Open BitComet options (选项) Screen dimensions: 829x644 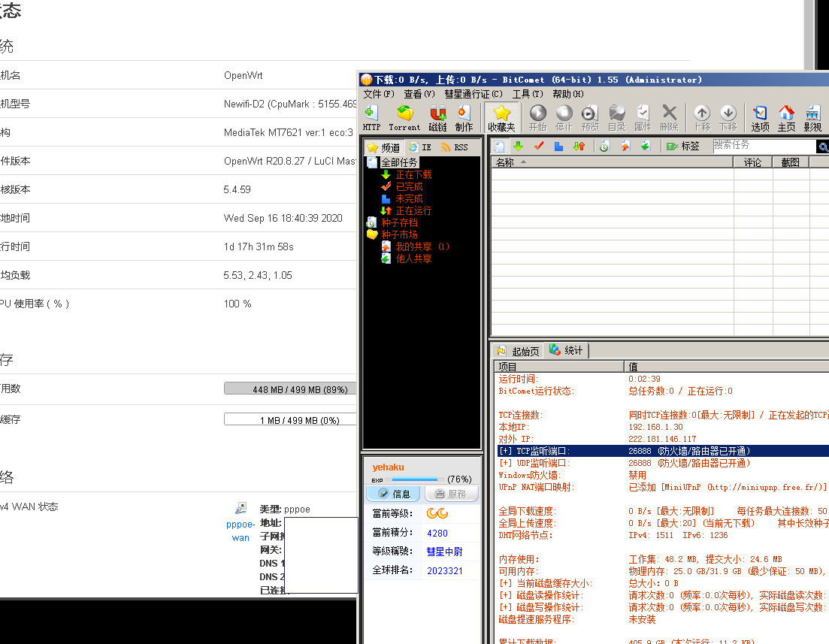click(761, 117)
